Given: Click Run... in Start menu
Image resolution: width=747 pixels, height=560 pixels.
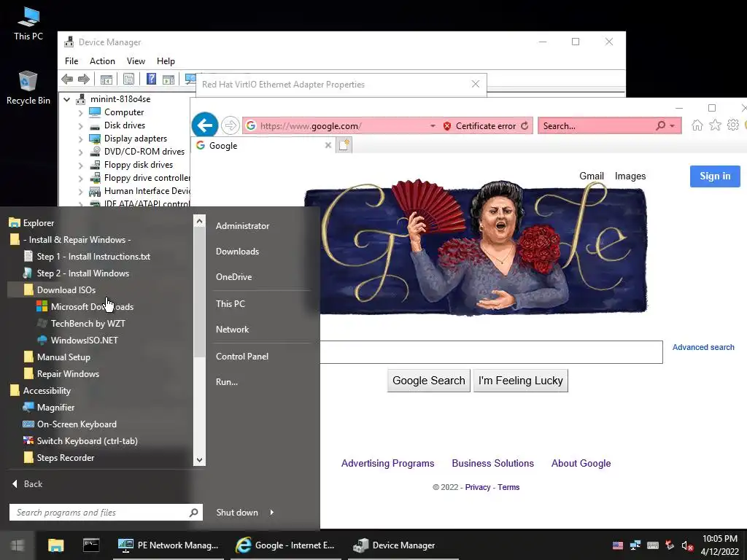Looking at the screenshot, I should pyautogui.click(x=227, y=382).
